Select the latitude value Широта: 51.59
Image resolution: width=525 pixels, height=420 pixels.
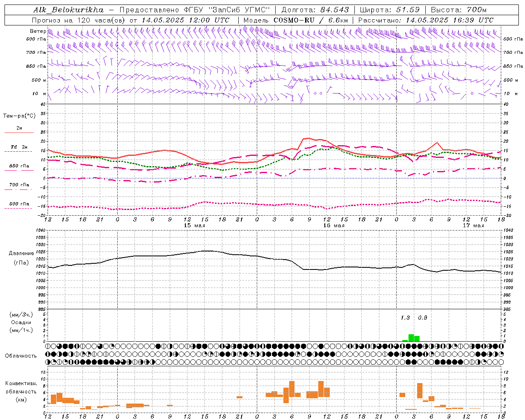pyautogui.click(x=390, y=10)
